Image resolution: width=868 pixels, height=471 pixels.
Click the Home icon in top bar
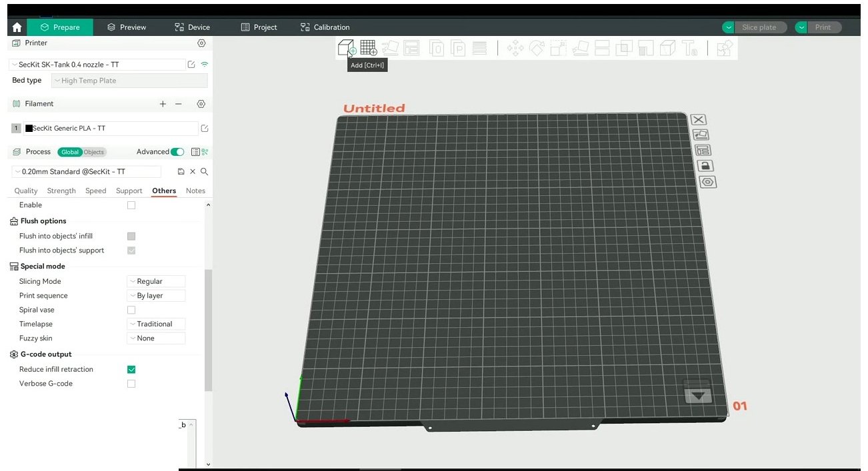point(17,27)
